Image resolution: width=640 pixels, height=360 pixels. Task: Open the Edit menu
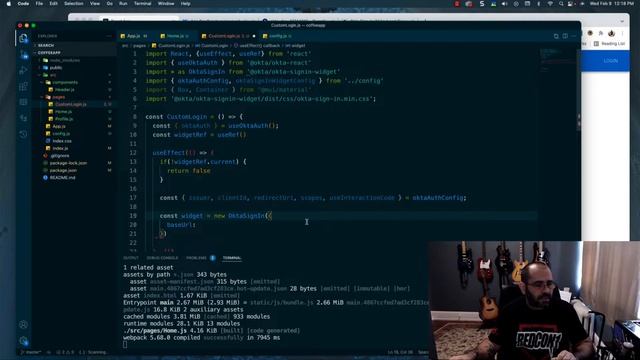click(53, 4)
